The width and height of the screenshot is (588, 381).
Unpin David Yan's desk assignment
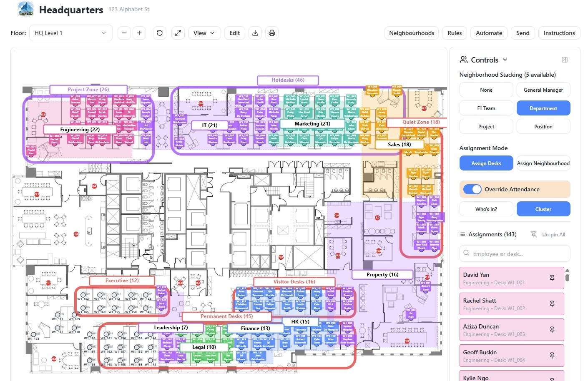[552, 278]
